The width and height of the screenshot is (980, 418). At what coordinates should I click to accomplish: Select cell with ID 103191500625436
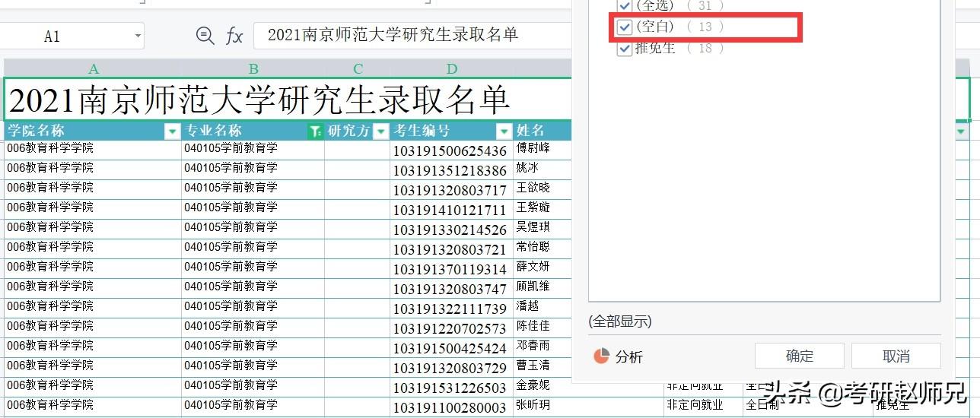click(452, 150)
